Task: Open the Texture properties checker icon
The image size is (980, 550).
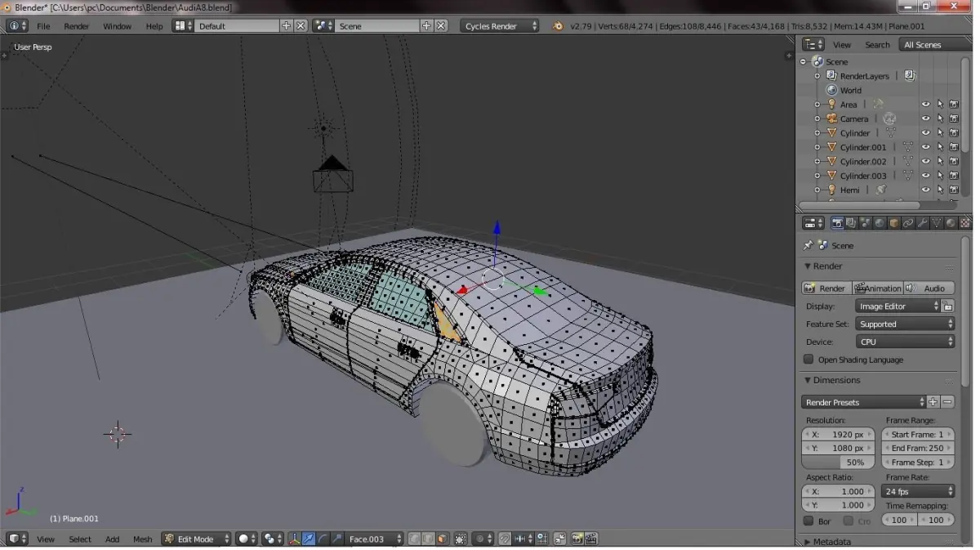Action: pos(965,223)
